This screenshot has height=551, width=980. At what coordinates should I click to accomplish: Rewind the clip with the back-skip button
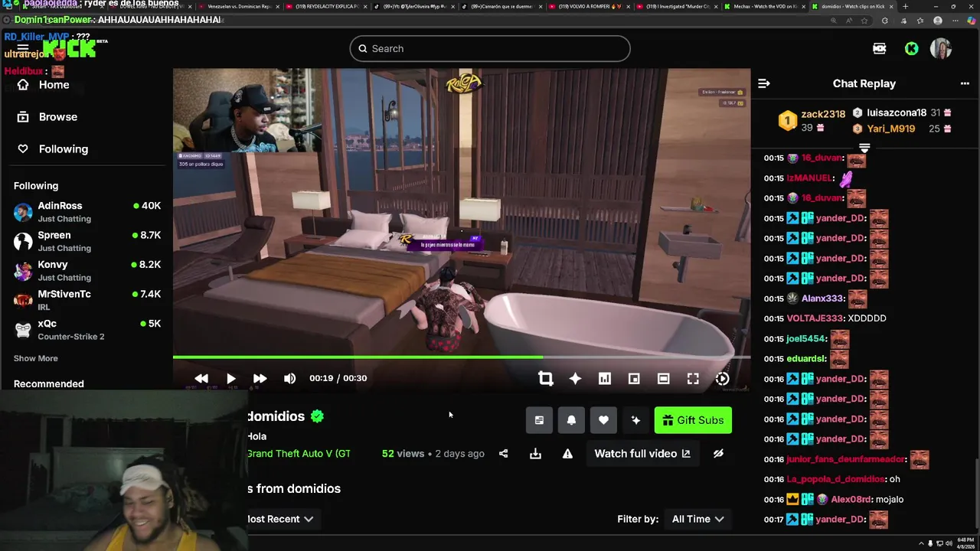(x=201, y=378)
